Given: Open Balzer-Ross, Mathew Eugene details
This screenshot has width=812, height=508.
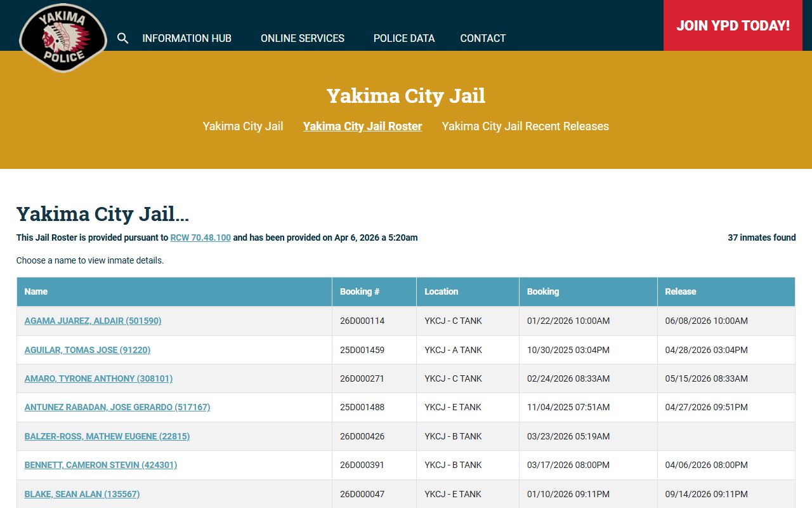Looking at the screenshot, I should click(x=107, y=436).
